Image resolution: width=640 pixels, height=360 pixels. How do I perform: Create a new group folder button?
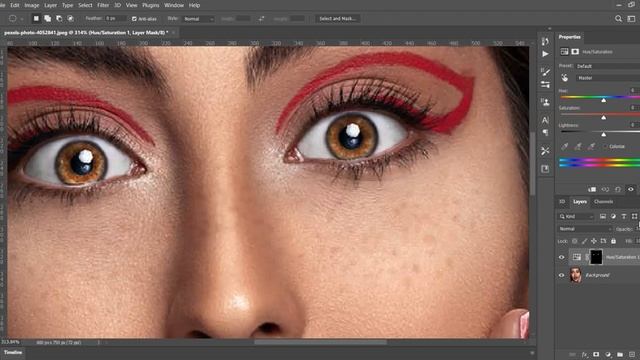click(x=620, y=355)
